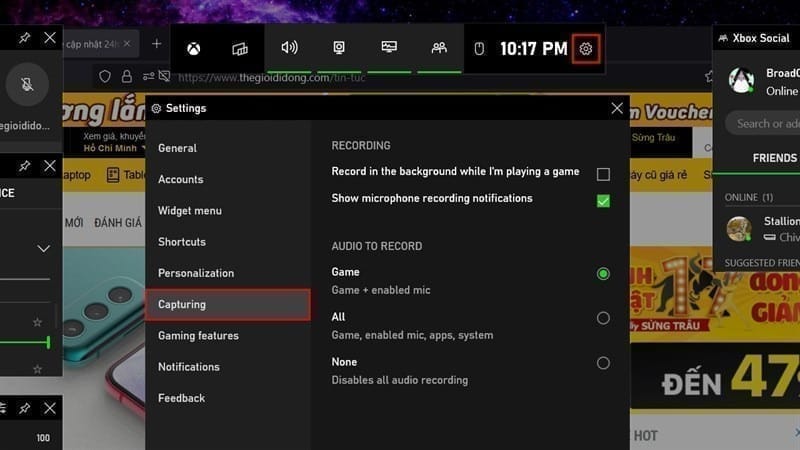Close the 'cập nhật 24h' browser tab
Viewport: 800px width, 450px height.
click(x=127, y=44)
